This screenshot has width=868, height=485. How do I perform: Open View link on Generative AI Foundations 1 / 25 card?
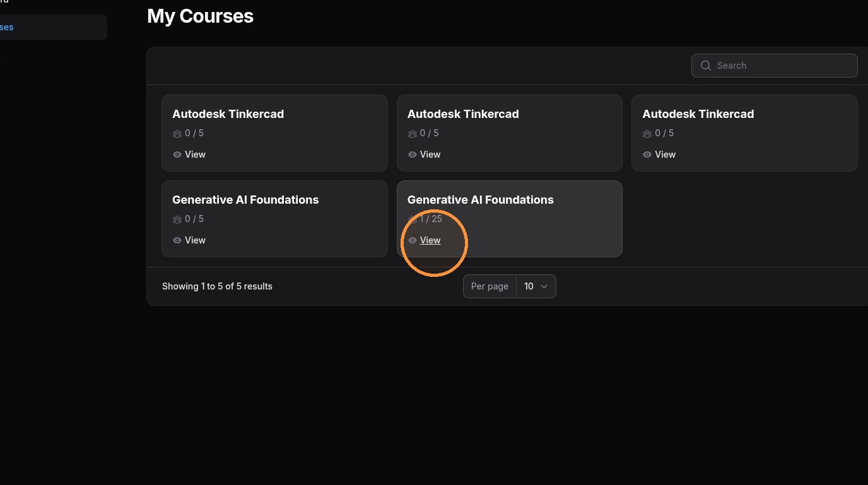coord(430,240)
